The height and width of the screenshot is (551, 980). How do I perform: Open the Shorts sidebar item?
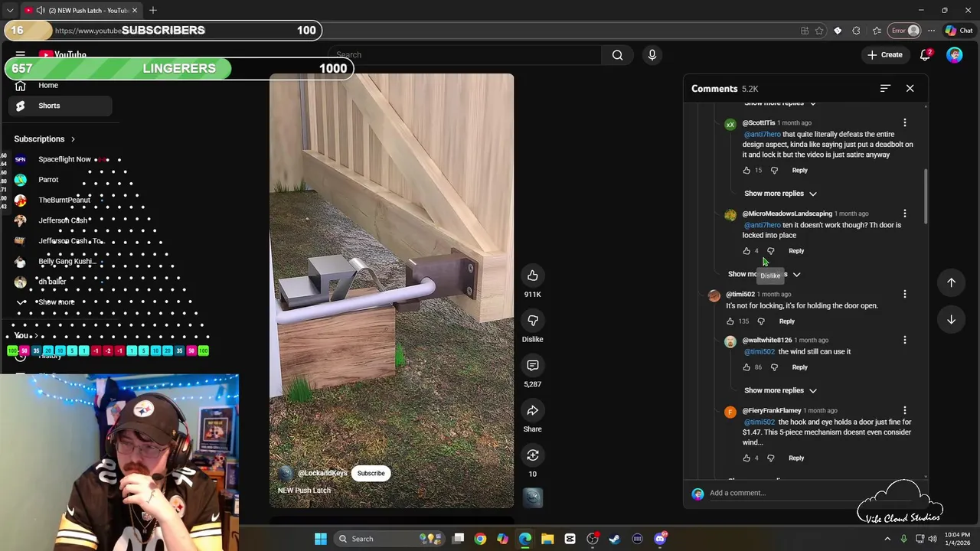click(60, 106)
